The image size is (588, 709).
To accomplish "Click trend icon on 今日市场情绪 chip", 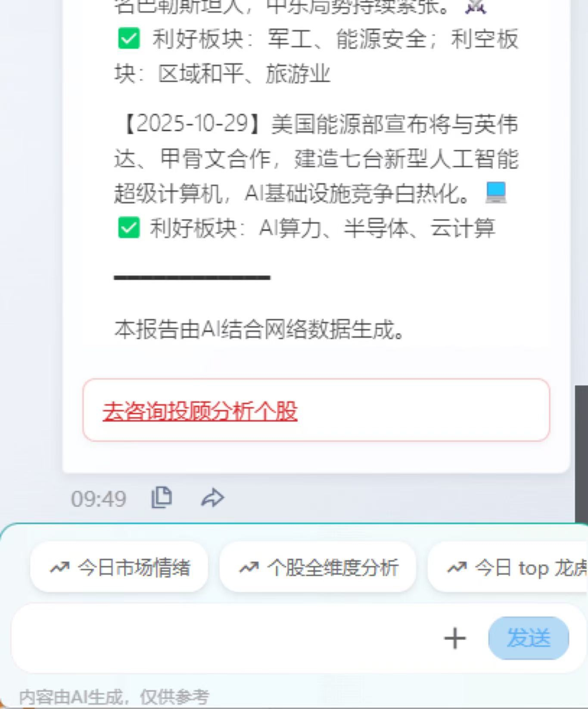I will (x=59, y=567).
